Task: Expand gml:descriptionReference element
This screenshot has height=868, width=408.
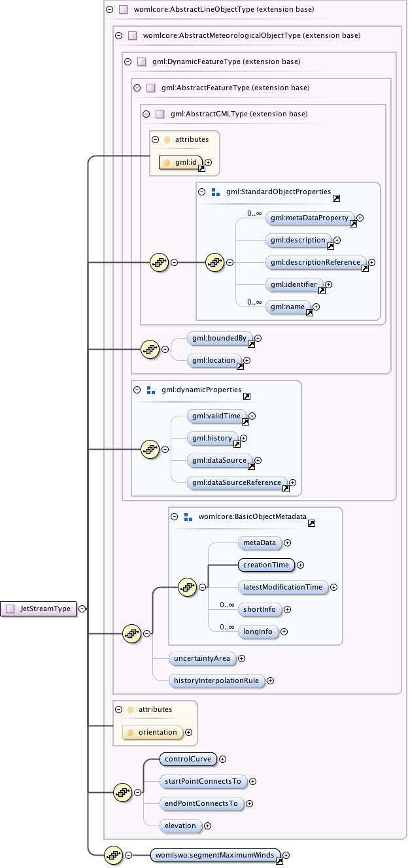Action: pos(372,263)
